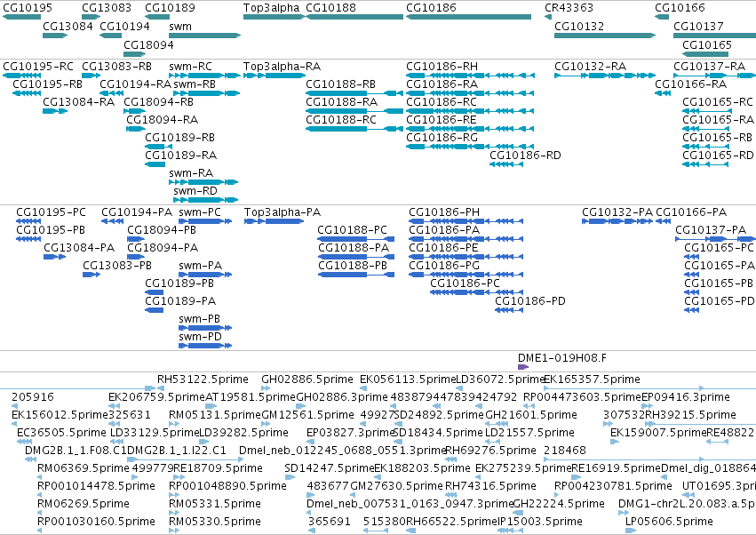Click the CG10137 gene label
The height and width of the screenshot is (535, 756).
pyautogui.click(x=698, y=26)
